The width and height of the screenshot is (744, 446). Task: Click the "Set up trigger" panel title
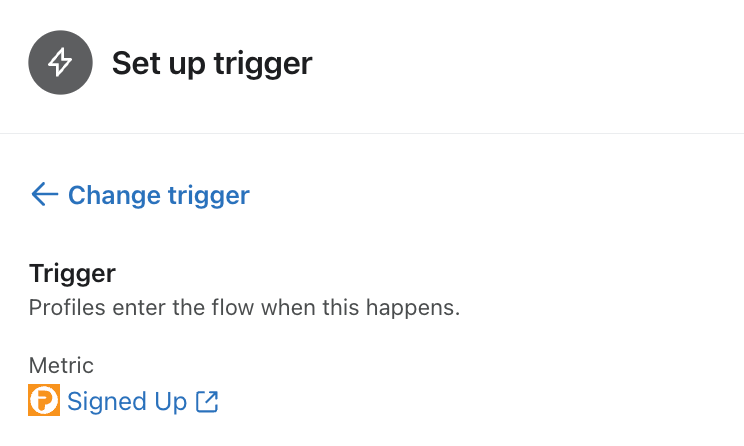(212, 64)
